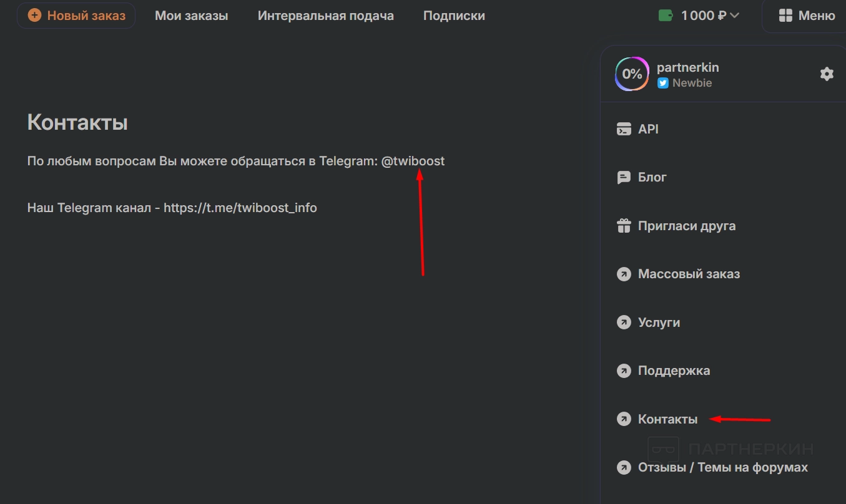Choose Поддержка in the side menu
This screenshot has height=504, width=846.
(674, 371)
